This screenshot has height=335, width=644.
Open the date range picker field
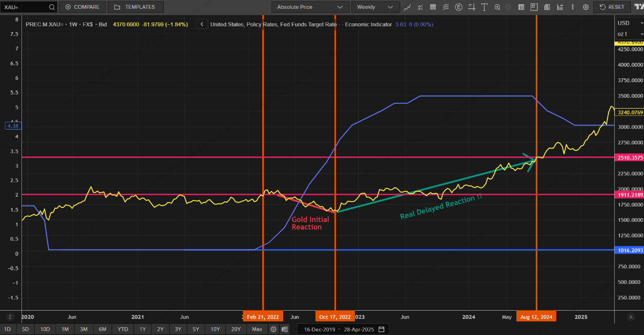(344, 329)
